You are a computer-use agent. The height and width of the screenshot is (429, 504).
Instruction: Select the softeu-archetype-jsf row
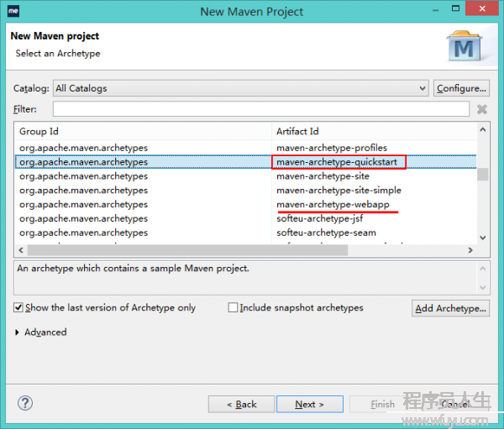click(246, 218)
